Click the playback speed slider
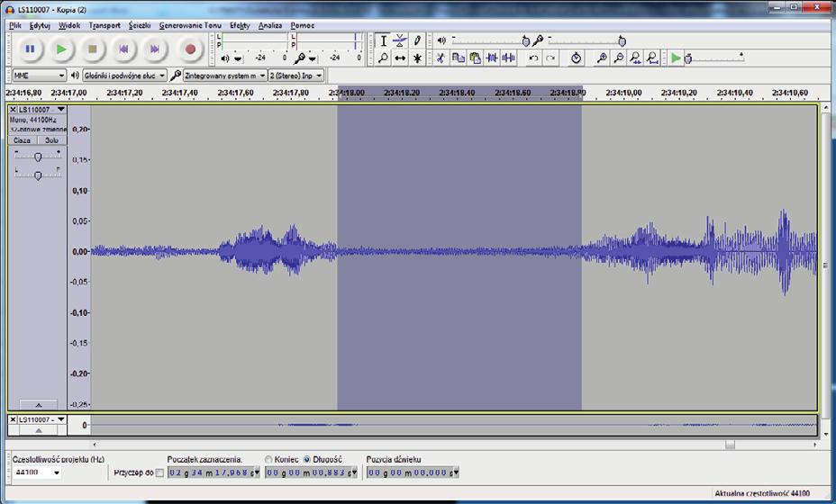This screenshot has width=836, height=504. [x=713, y=58]
